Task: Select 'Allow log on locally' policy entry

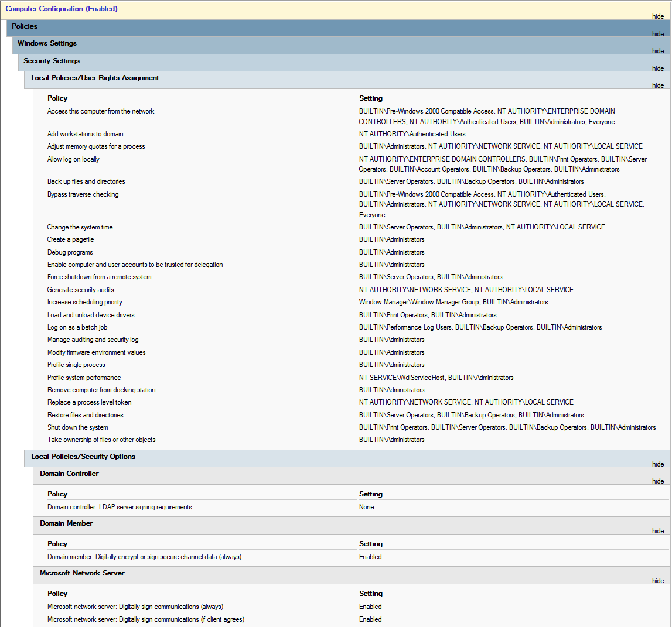Action: pyautogui.click(x=73, y=159)
